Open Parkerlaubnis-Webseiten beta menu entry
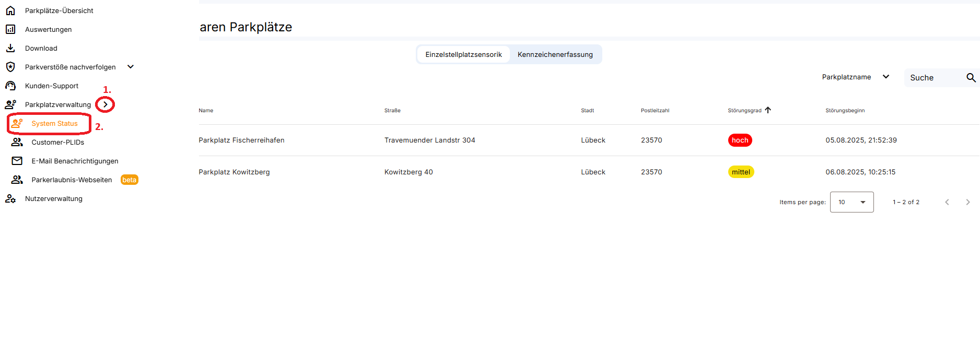This screenshot has width=980, height=354. [x=72, y=180]
